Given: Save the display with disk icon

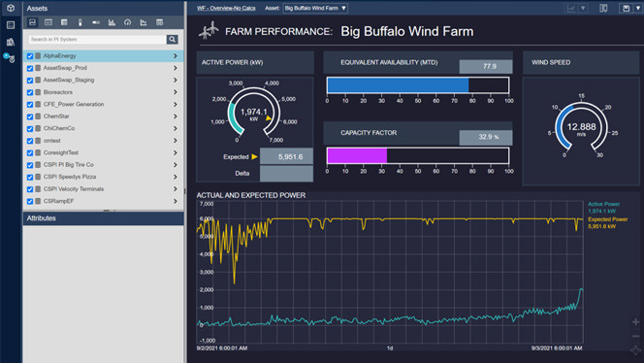Looking at the screenshot, I should click(626, 8).
